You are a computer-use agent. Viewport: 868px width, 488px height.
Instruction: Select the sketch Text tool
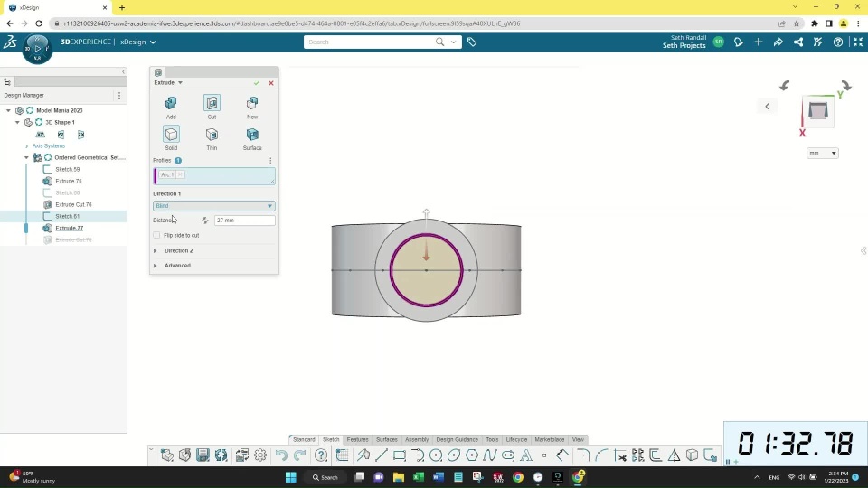[526, 455]
